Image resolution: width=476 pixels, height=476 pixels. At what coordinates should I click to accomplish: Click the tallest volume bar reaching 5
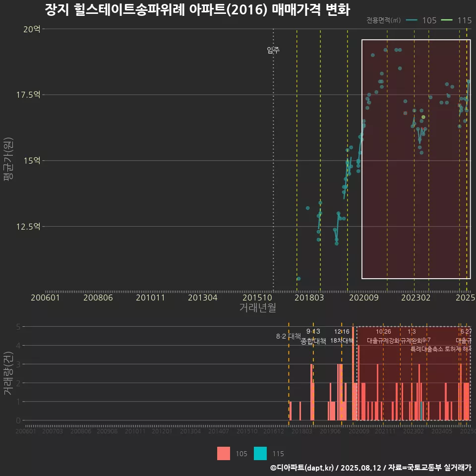[x=353, y=373]
